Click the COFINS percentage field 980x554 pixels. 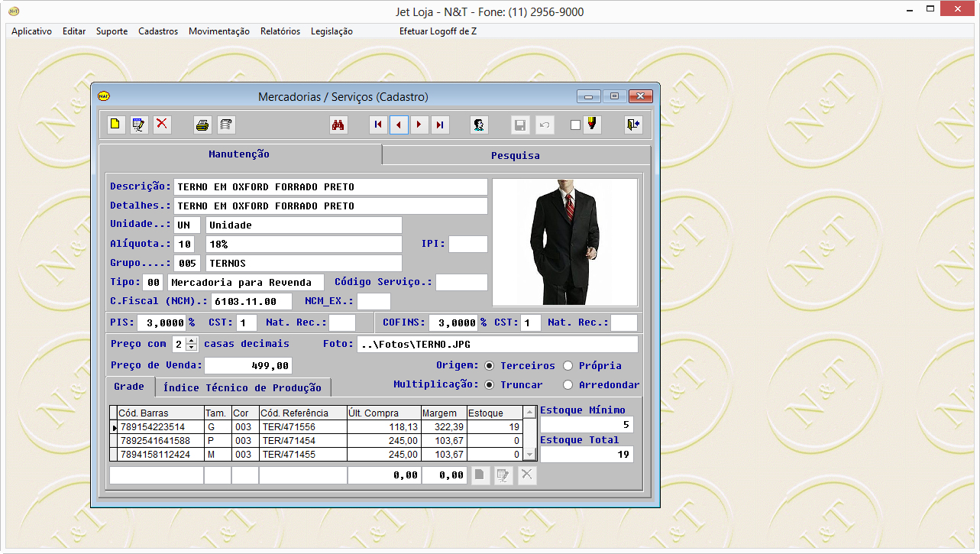coord(454,323)
